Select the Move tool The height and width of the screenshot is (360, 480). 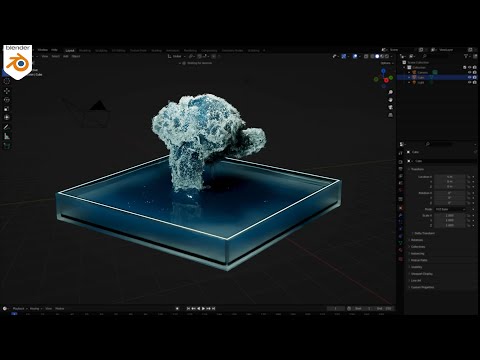(7, 91)
